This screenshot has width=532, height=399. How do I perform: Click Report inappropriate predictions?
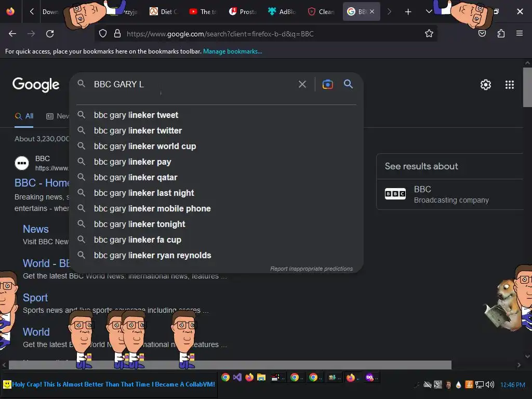pyautogui.click(x=312, y=269)
